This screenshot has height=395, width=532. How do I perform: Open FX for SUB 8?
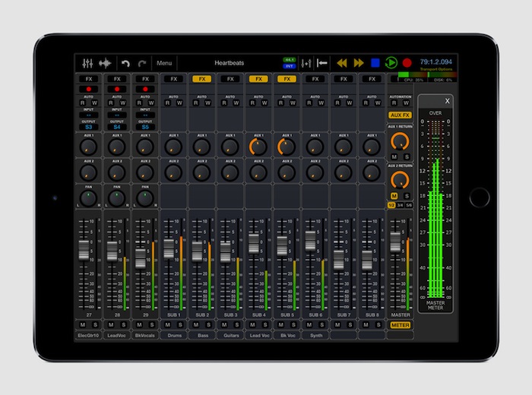[372, 79]
